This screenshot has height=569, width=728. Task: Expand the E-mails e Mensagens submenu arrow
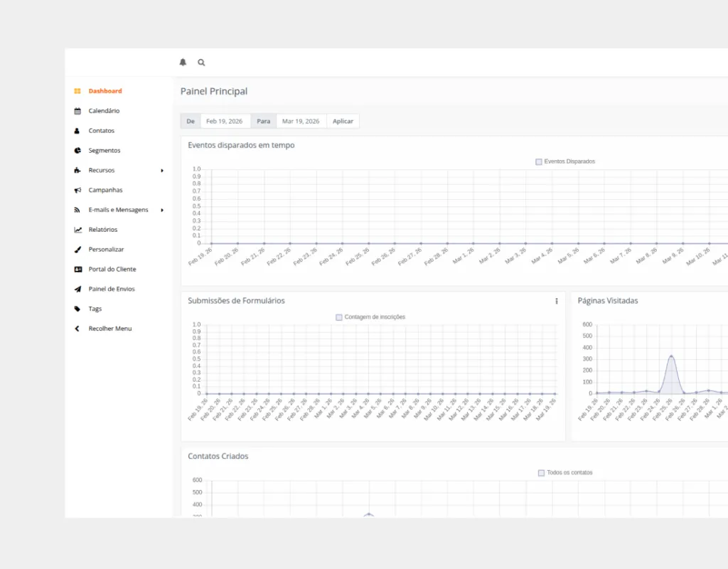162,211
